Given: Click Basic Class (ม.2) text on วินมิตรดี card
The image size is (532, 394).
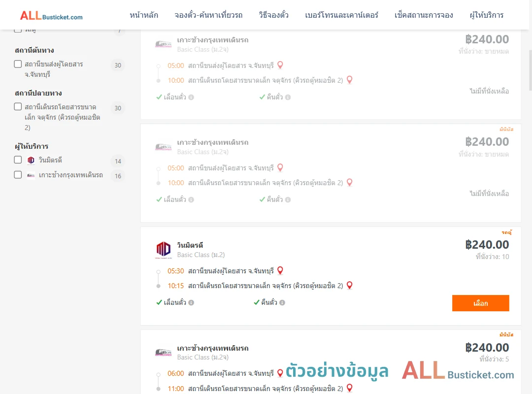Looking at the screenshot, I should click(x=201, y=255).
